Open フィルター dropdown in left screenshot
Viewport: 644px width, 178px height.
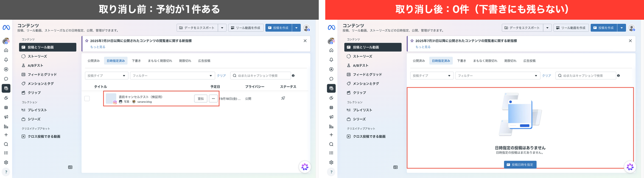pos(172,76)
